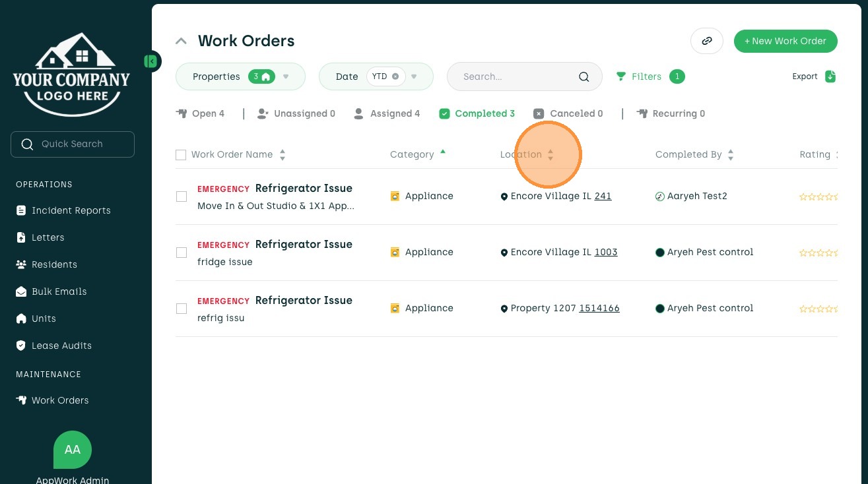Switch to the Open 4 tab
This screenshot has height=484, width=868.
(200, 113)
